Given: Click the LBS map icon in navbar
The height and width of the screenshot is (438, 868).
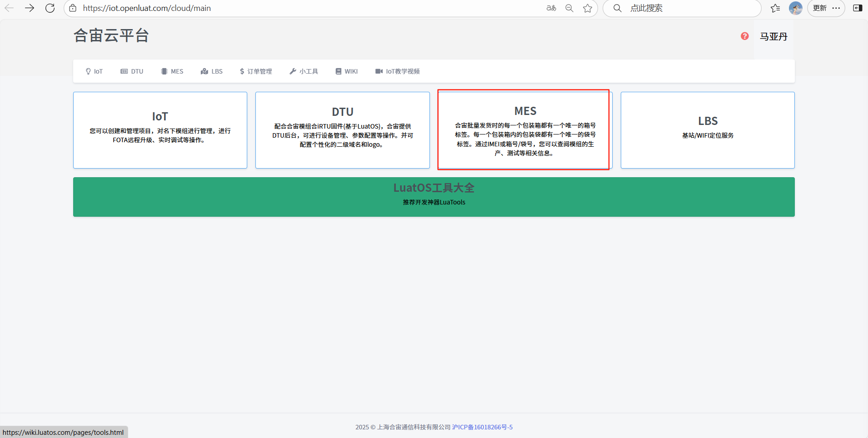Looking at the screenshot, I should click(x=205, y=71).
